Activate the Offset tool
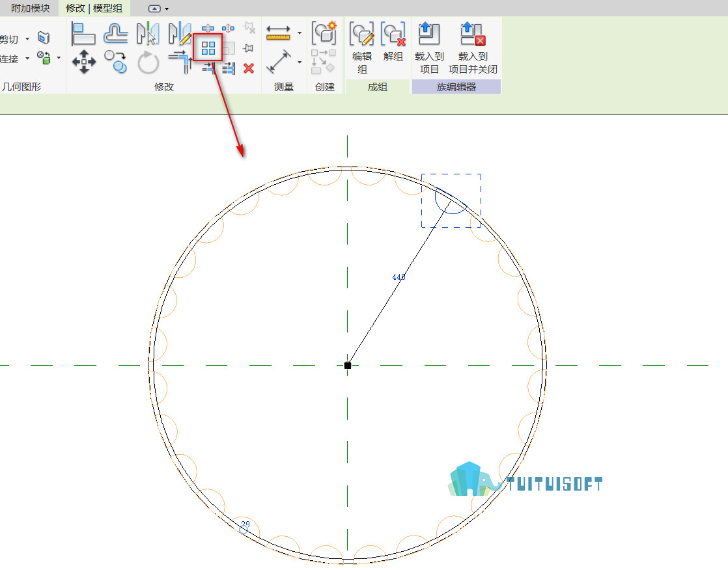728x570 pixels. (x=116, y=34)
